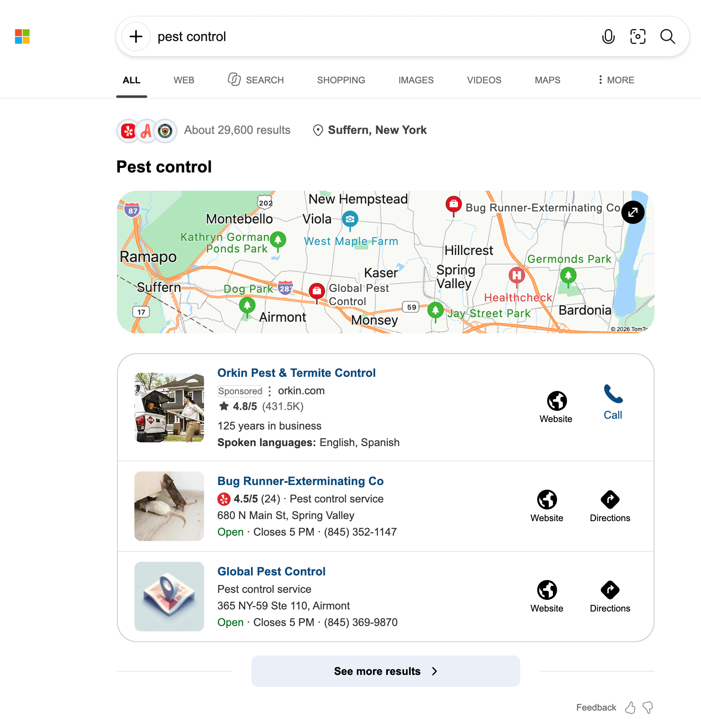
Task: Click the Feedback text label
Action: (x=596, y=708)
